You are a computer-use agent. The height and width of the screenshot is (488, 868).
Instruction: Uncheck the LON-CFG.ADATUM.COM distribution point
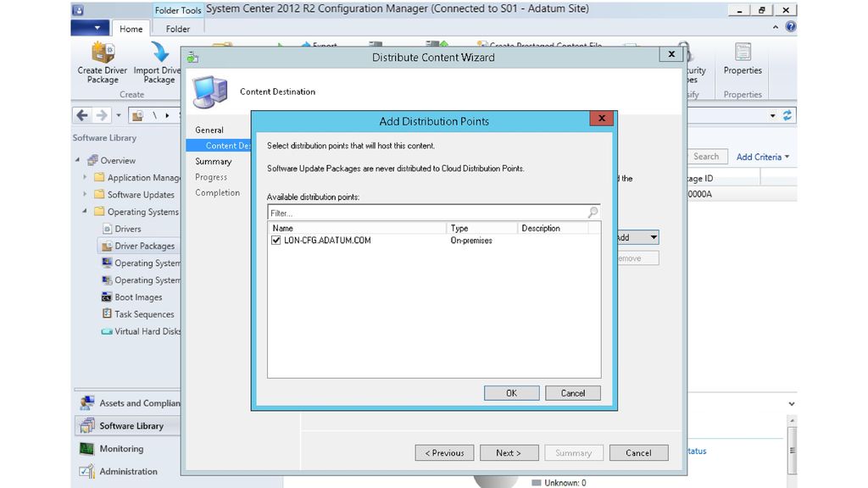tap(275, 240)
